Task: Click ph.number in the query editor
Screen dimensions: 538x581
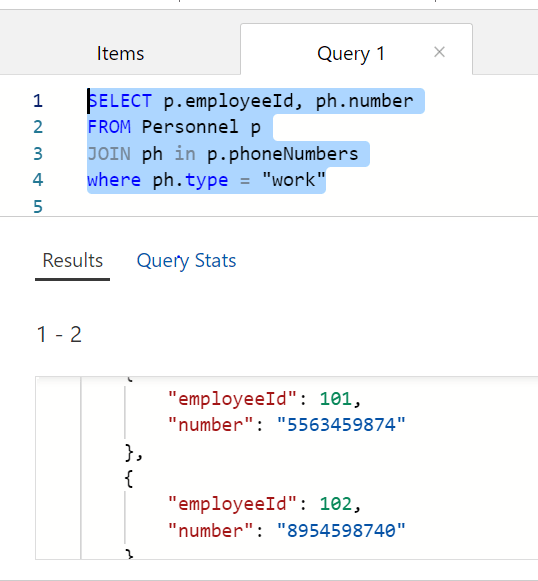Action: 364,101
